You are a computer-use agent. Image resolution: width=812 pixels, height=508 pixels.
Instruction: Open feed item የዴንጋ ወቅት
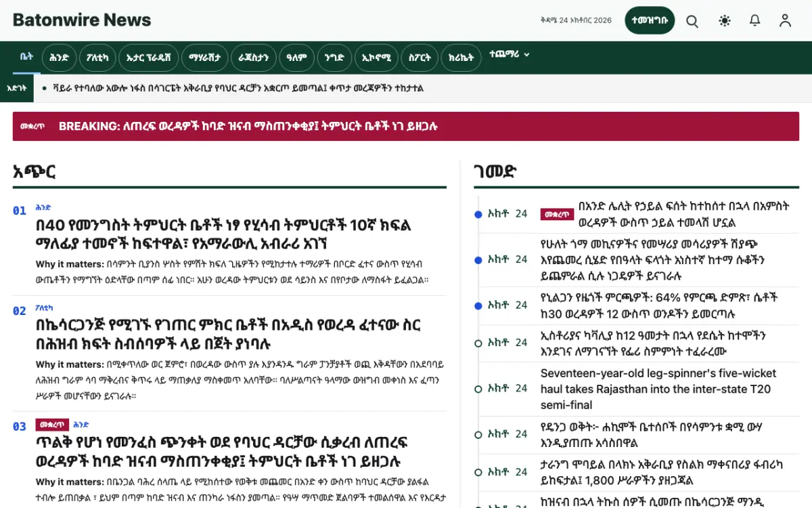[x=652, y=434]
